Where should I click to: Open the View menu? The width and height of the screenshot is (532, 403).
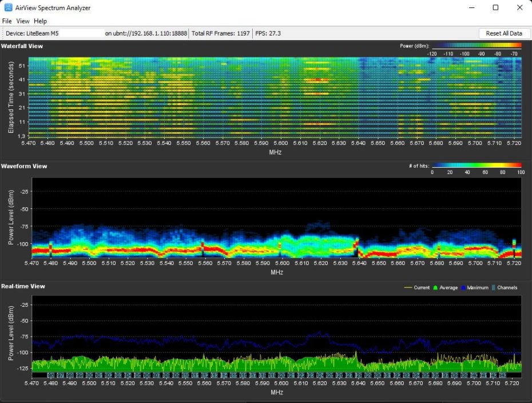[x=23, y=21]
